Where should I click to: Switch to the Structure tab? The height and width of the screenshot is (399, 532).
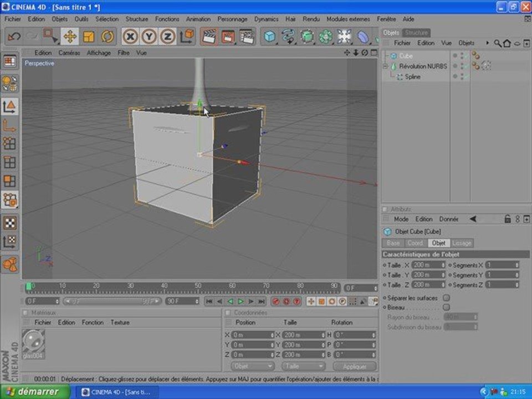point(416,33)
